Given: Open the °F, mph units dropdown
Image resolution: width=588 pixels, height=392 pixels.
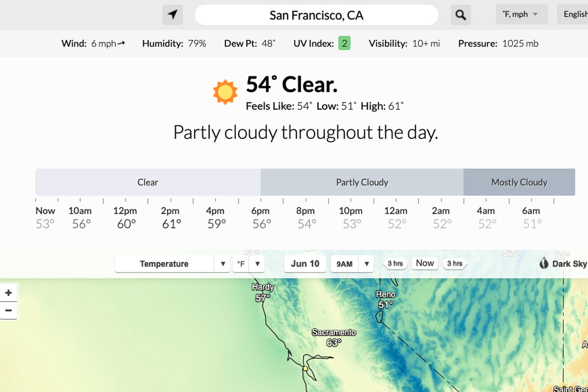Looking at the screenshot, I should (x=522, y=14).
